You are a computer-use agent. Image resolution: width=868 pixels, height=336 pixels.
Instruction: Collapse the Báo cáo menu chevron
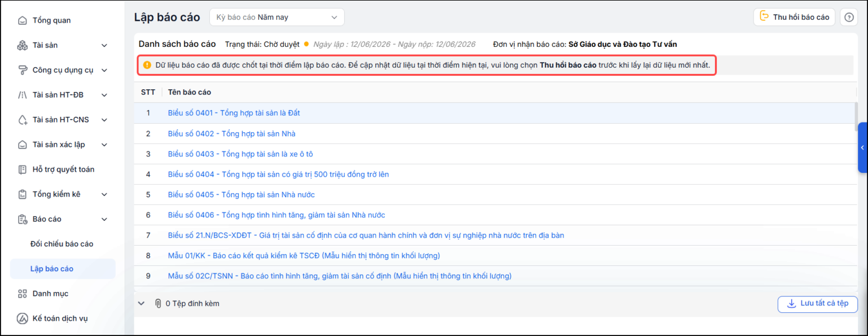(104, 219)
